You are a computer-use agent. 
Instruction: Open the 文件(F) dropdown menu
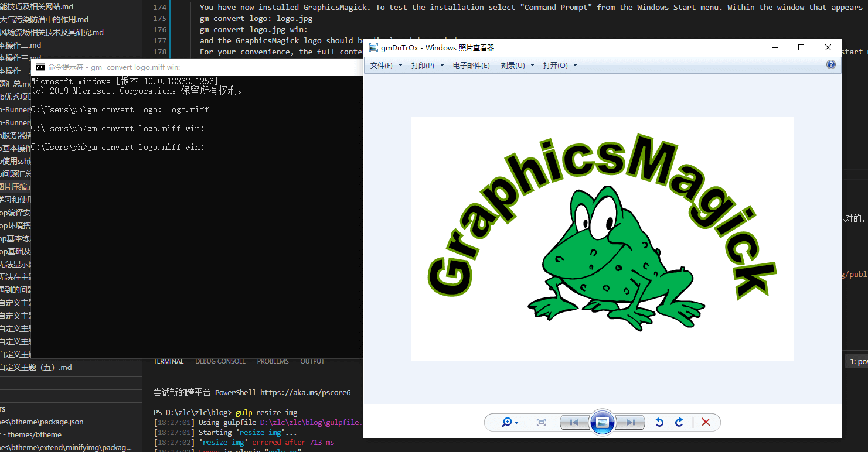click(386, 65)
